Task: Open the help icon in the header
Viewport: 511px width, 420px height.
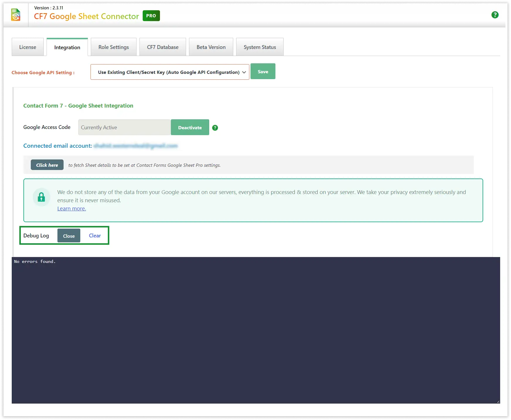Action: coord(495,15)
